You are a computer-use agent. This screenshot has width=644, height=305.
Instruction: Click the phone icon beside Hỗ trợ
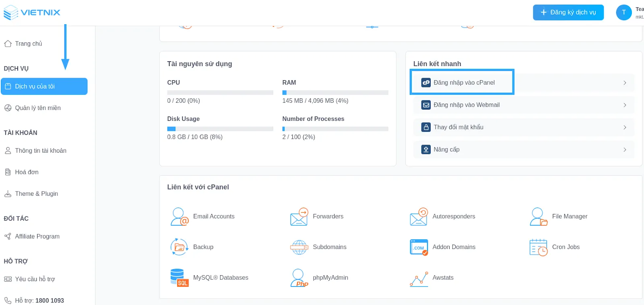(8, 301)
